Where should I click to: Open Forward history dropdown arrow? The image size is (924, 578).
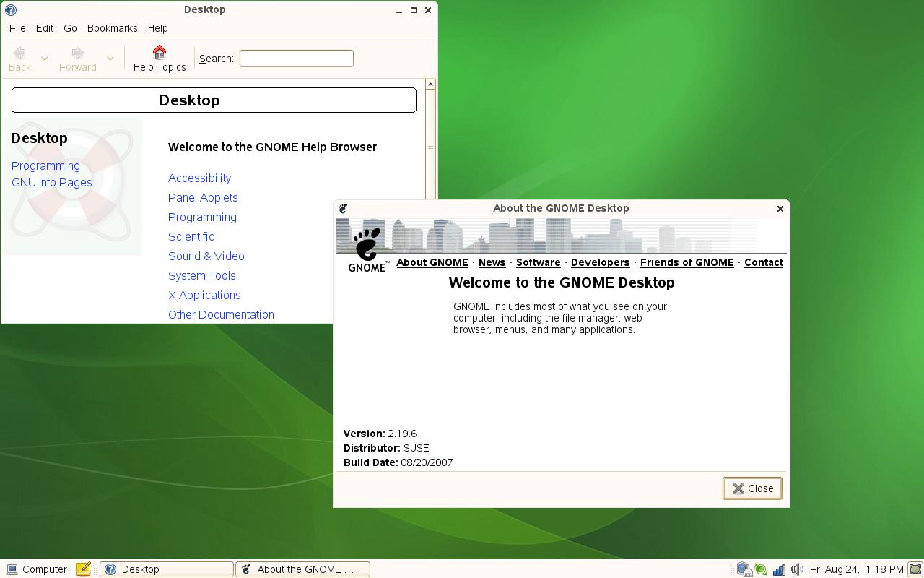pyautogui.click(x=110, y=59)
